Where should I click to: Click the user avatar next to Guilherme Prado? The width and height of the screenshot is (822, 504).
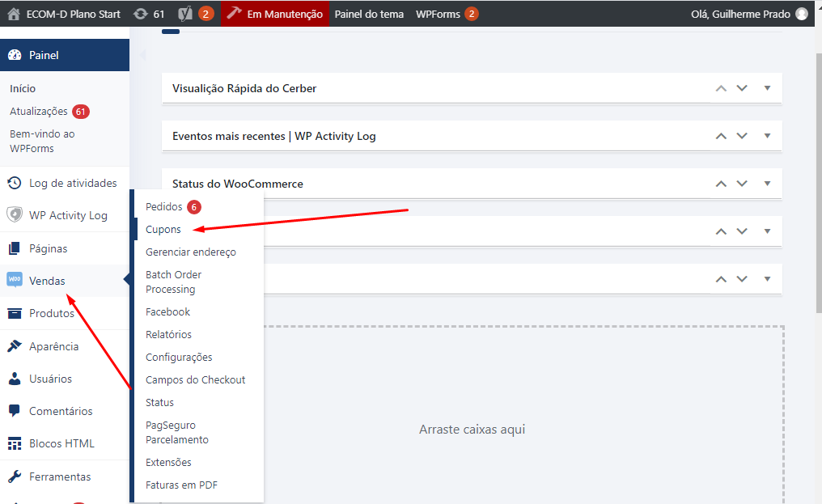[802, 15]
